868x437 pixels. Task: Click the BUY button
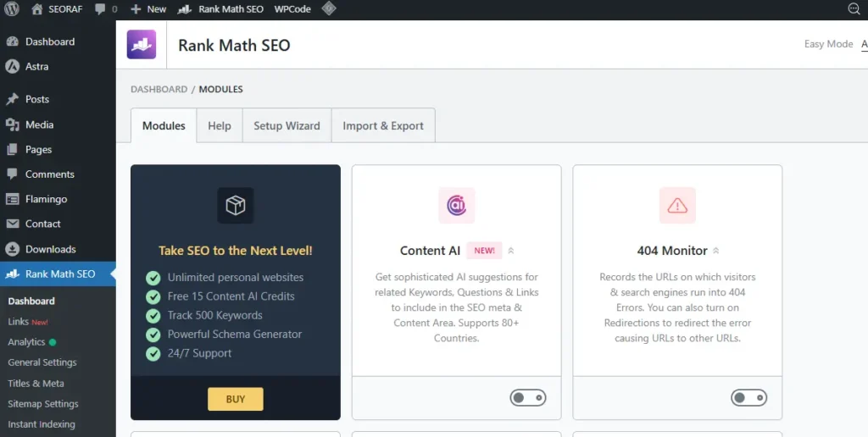coord(236,399)
